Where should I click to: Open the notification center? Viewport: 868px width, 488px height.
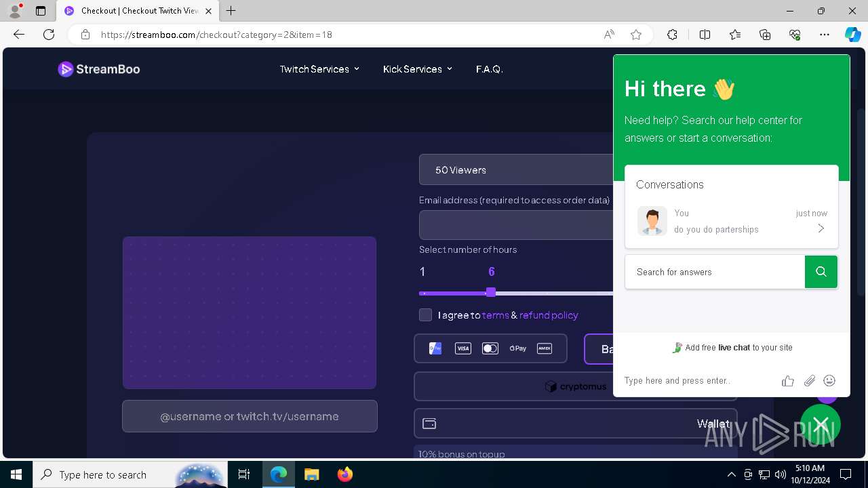tap(846, 474)
